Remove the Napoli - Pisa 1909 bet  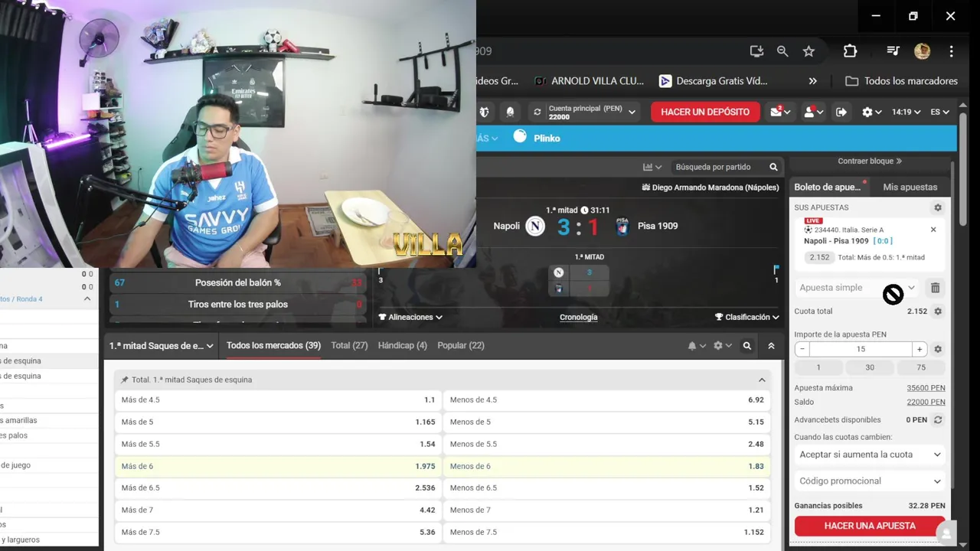tap(933, 230)
